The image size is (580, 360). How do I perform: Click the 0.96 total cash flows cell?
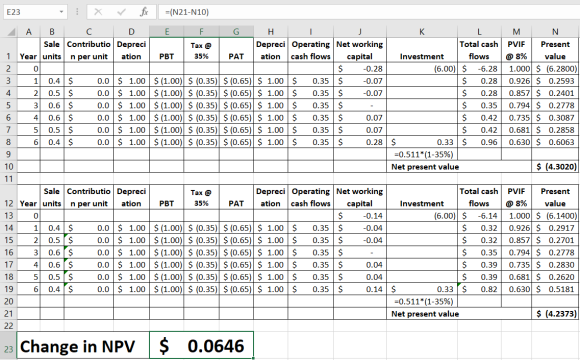(x=479, y=142)
